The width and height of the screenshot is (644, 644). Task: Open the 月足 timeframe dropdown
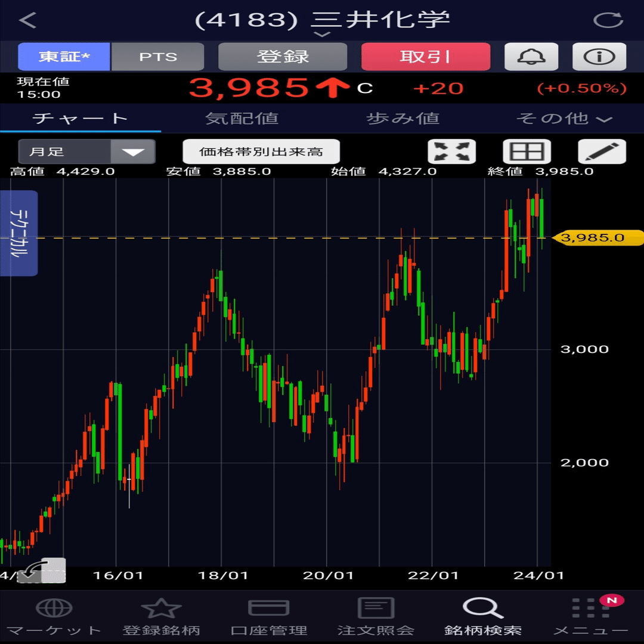[86, 151]
